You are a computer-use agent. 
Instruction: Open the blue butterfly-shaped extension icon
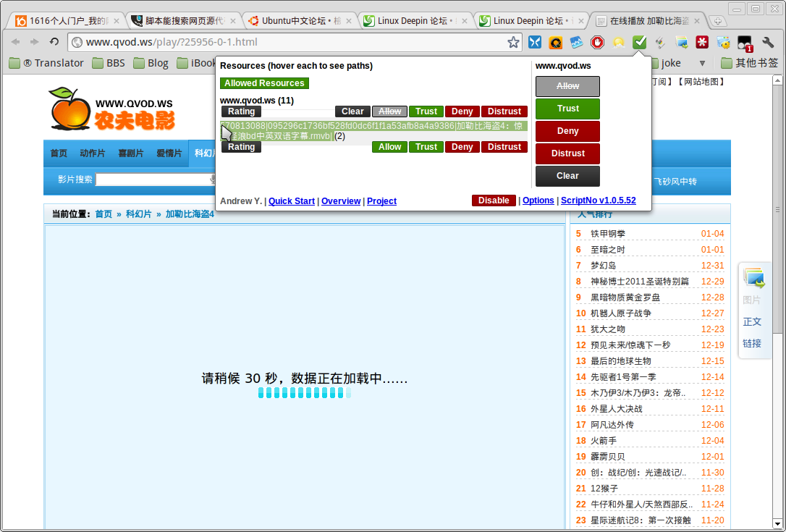(535, 42)
